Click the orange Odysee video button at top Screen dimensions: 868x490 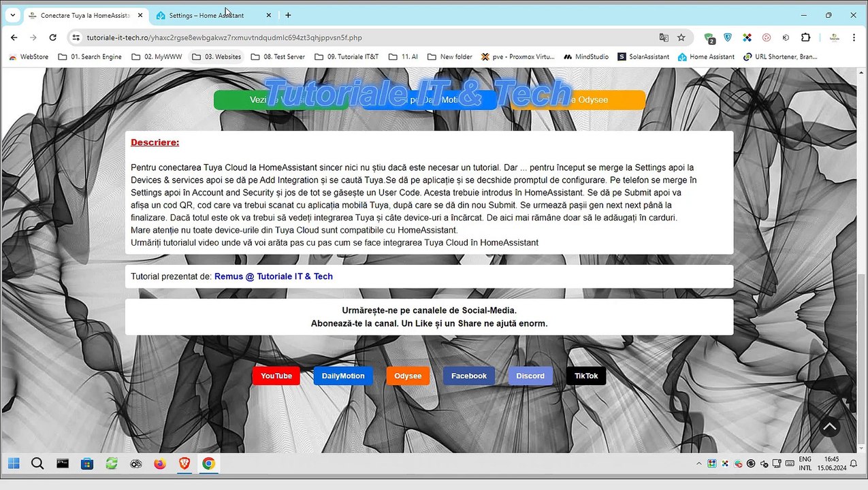578,100
